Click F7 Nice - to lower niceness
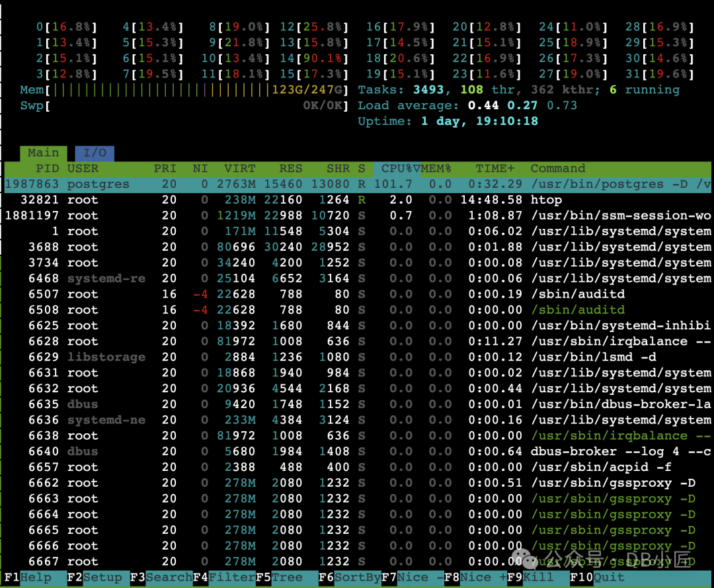 click(x=413, y=577)
